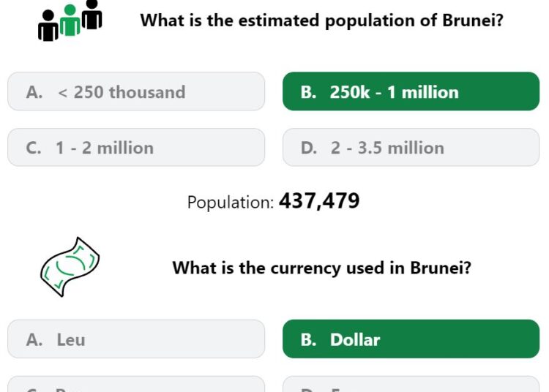Click the 'B.' letter on the Dollar option
549x392 pixels.
(x=308, y=339)
